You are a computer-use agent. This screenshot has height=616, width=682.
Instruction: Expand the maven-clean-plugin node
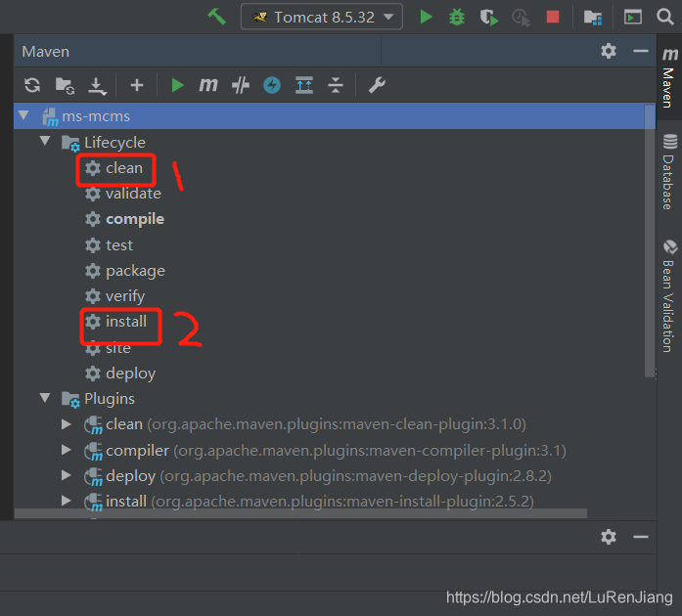pos(67,423)
